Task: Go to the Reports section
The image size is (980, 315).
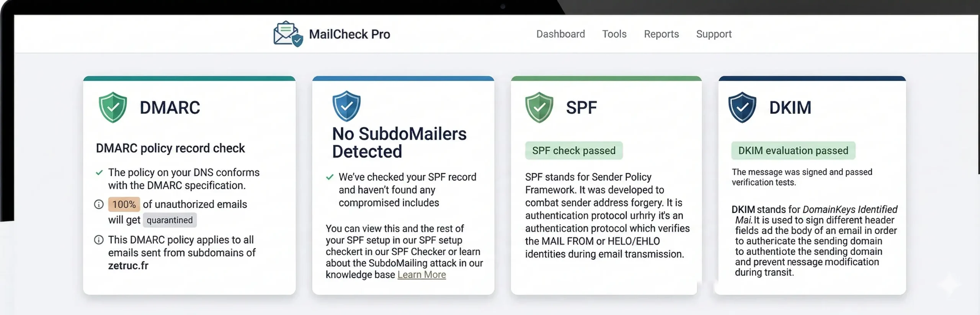Action: (661, 34)
